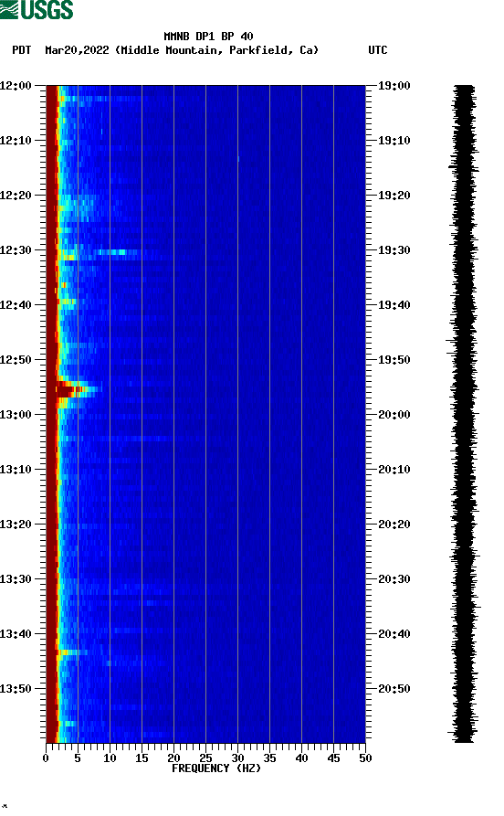Click the UTC timezone label

(x=378, y=50)
